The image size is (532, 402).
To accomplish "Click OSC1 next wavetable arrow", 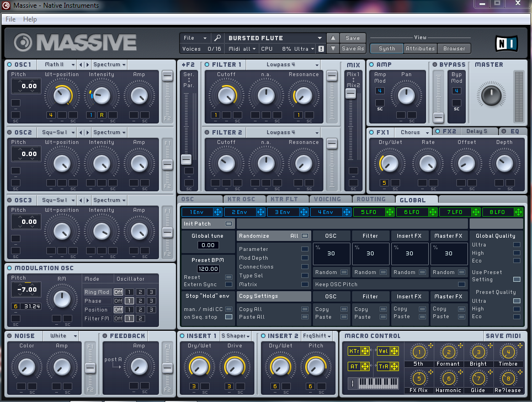I will tap(88, 65).
